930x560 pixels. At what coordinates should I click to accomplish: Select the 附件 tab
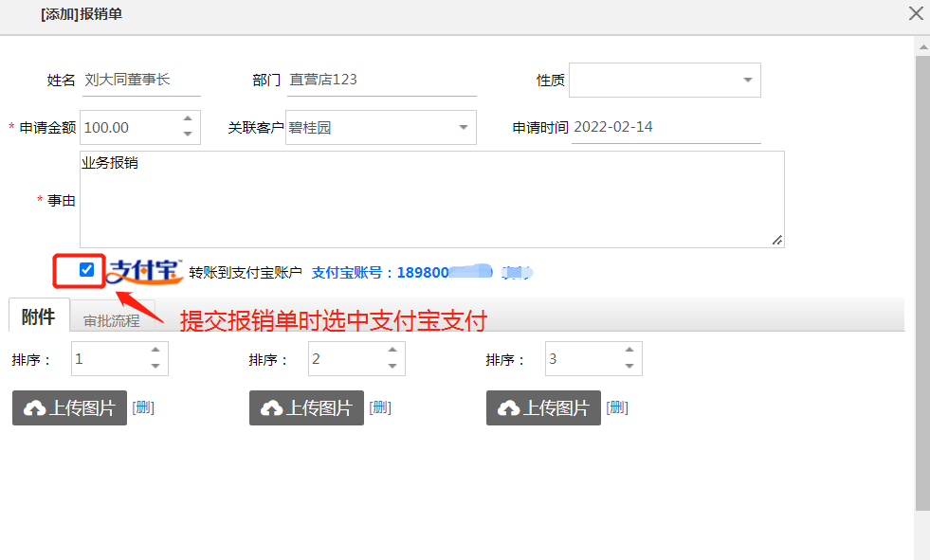point(38,316)
